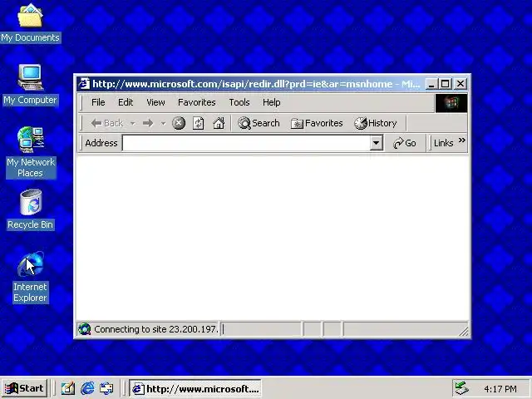Click the network tray icon
Screen dimensions: 532x399
pos(461,388)
